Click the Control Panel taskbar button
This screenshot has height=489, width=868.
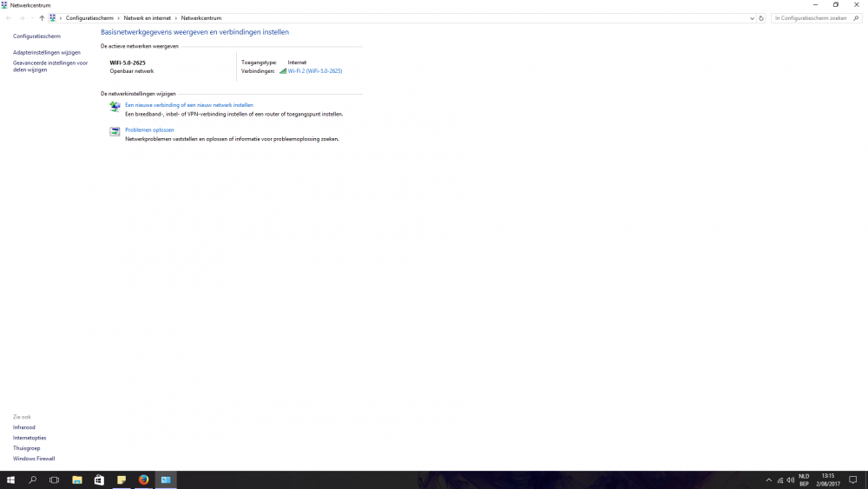(166, 480)
